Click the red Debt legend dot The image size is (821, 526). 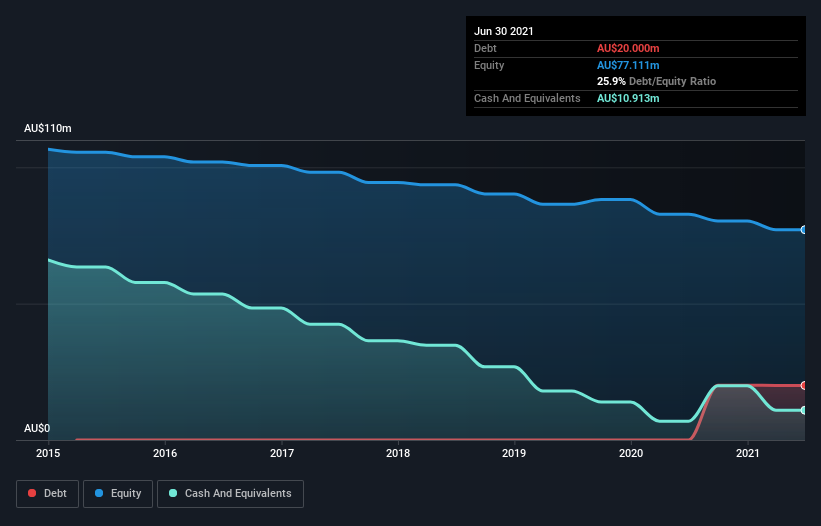click(32, 493)
